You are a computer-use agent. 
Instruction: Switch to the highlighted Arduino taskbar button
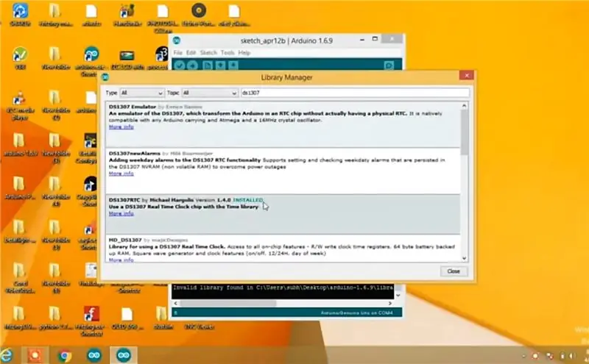coord(124,355)
